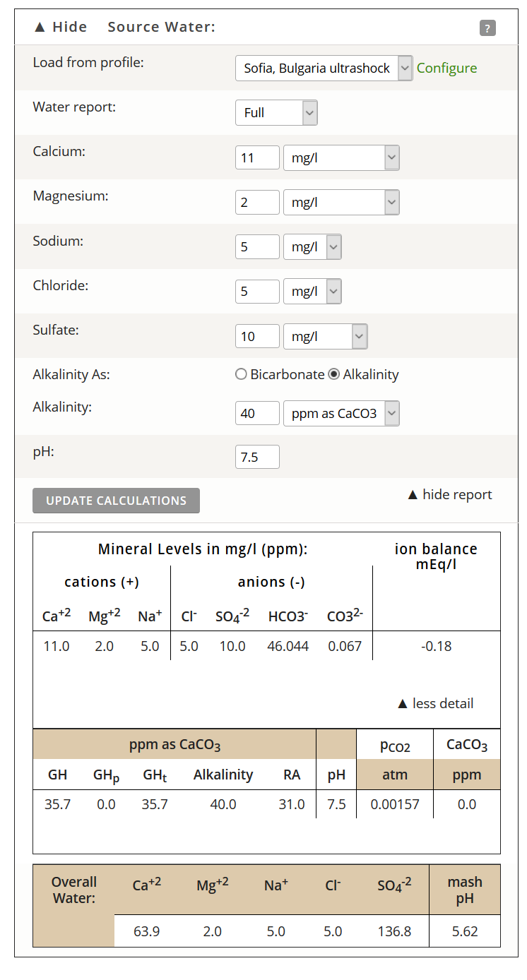
Task: Click the Sulfate value input field
Action: click(257, 337)
